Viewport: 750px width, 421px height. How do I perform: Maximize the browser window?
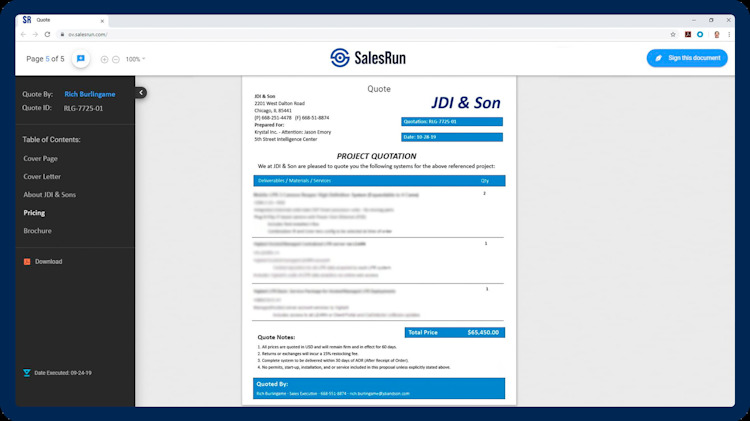[x=711, y=20]
